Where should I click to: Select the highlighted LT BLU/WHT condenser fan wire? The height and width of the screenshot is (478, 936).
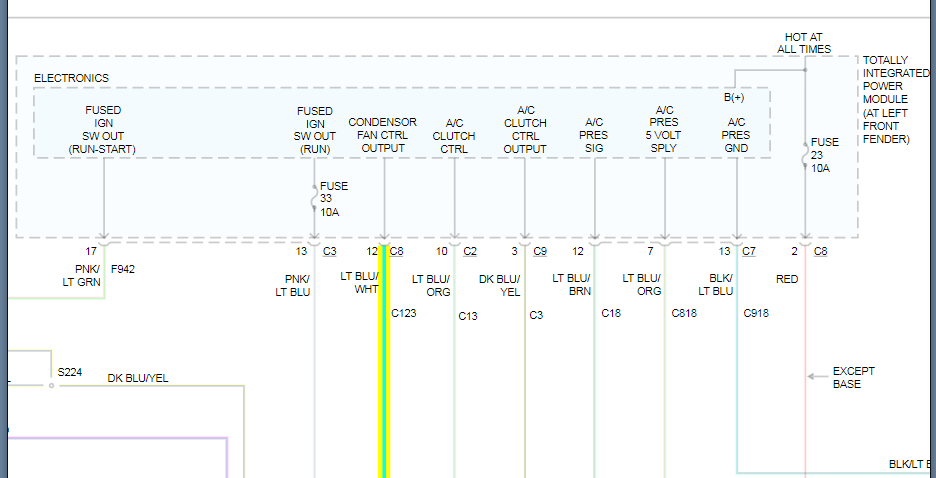coord(384,364)
